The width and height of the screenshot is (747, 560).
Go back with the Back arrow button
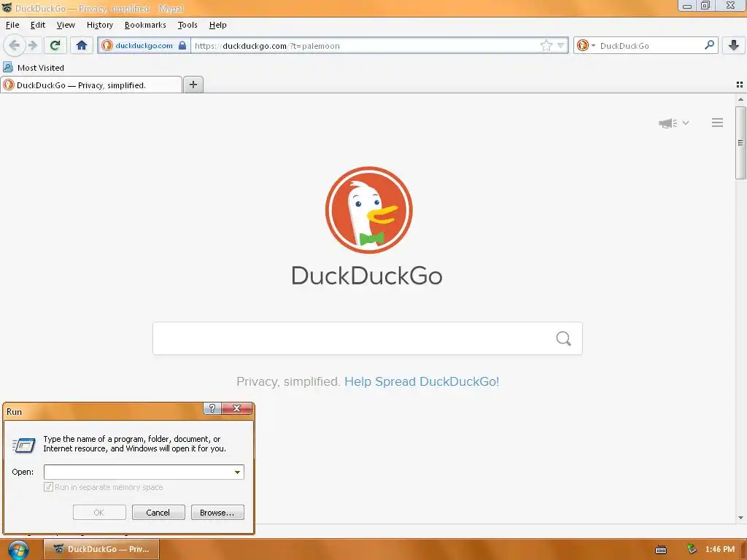click(15, 45)
